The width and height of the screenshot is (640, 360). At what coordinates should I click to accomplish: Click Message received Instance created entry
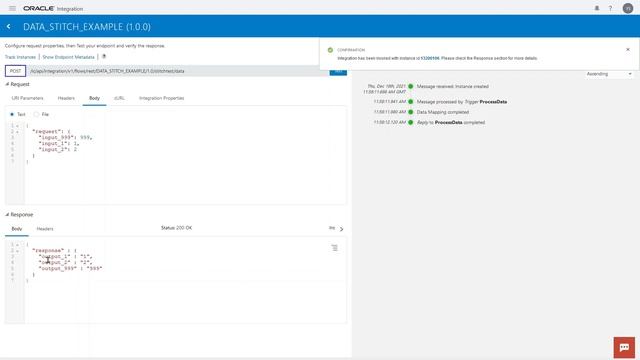pyautogui.click(x=453, y=87)
